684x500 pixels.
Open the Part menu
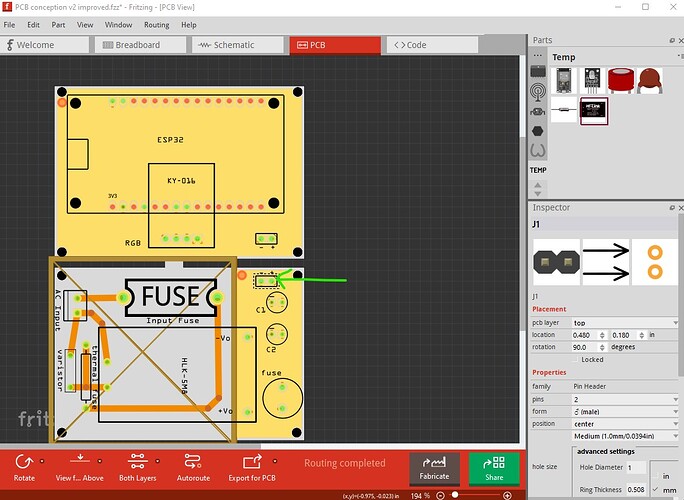click(58, 25)
